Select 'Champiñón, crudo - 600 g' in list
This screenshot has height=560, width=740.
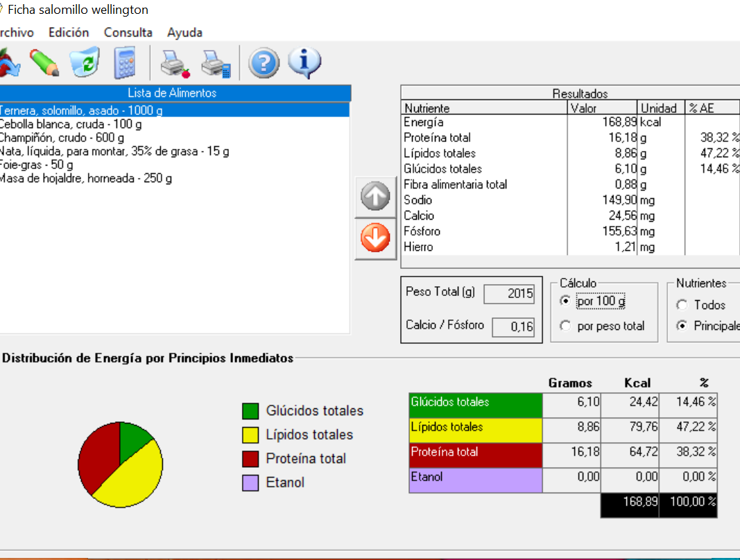tap(62, 137)
